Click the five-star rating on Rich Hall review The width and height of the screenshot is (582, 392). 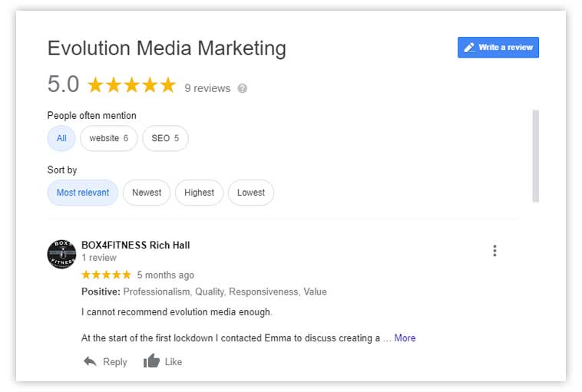pos(106,275)
